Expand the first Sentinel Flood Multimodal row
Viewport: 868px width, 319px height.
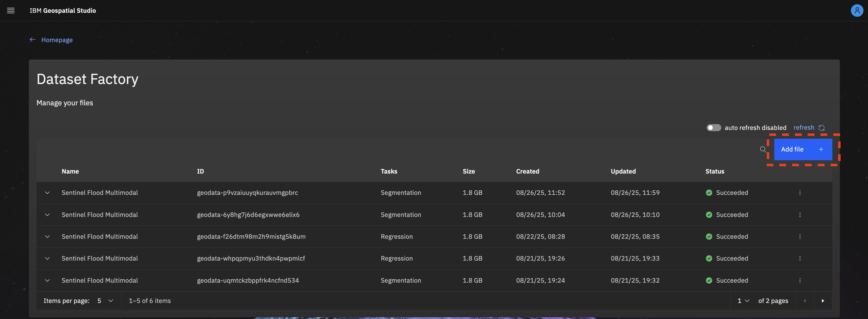click(47, 193)
